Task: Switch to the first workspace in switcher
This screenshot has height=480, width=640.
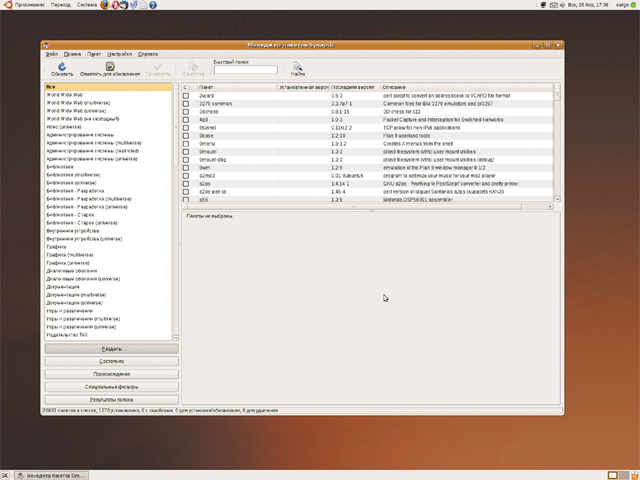Action: point(612,475)
